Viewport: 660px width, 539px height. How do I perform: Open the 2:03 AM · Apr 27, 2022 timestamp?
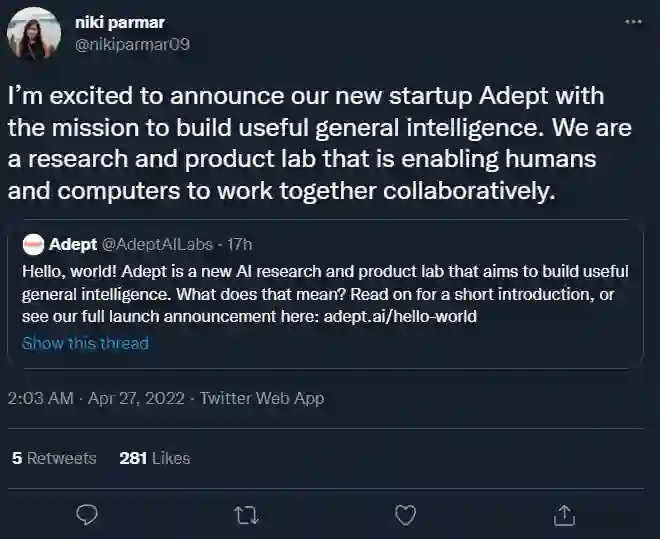[x=98, y=397]
